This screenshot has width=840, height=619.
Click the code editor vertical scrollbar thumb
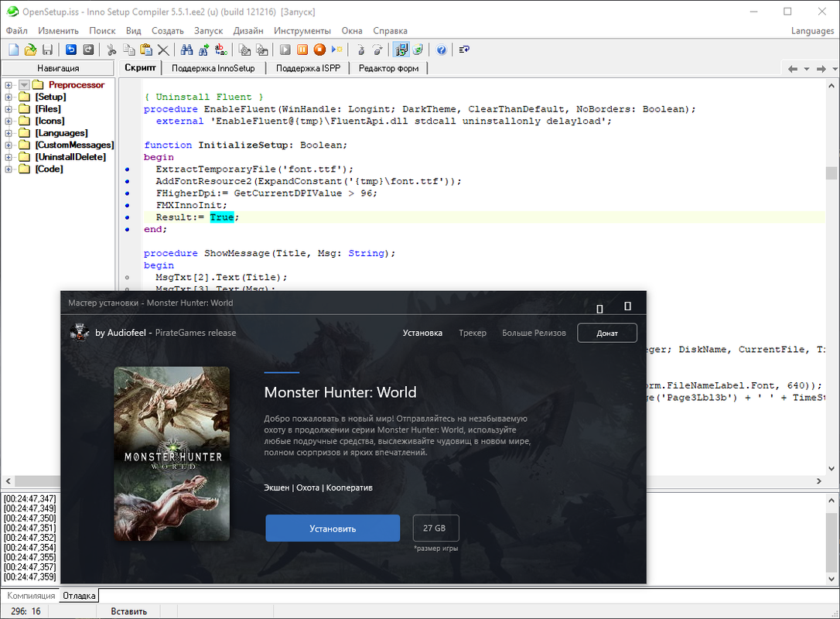[x=831, y=173]
